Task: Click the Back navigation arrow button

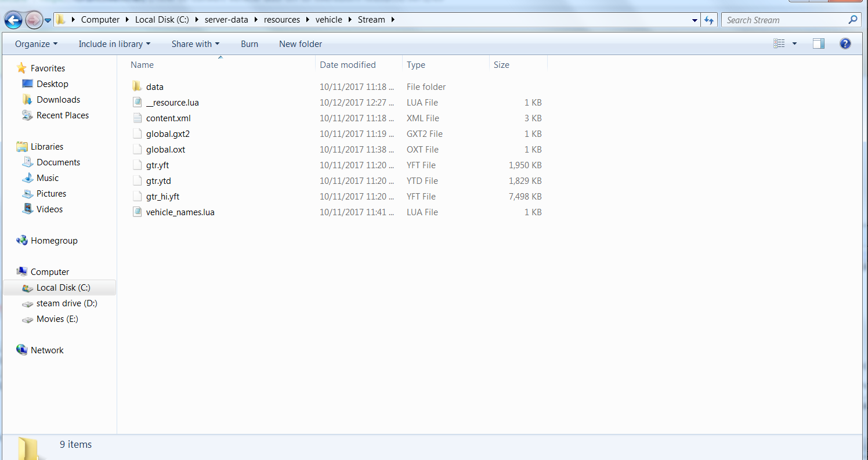Action: 13,20
